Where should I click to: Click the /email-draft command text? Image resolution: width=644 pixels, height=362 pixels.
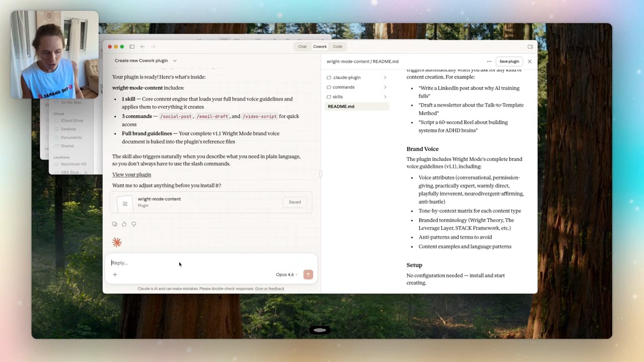click(x=212, y=117)
